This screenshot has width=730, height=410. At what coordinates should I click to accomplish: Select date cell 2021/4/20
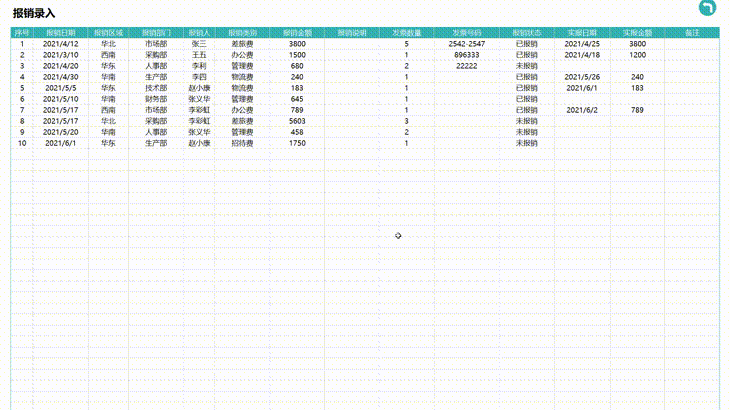pos(61,66)
